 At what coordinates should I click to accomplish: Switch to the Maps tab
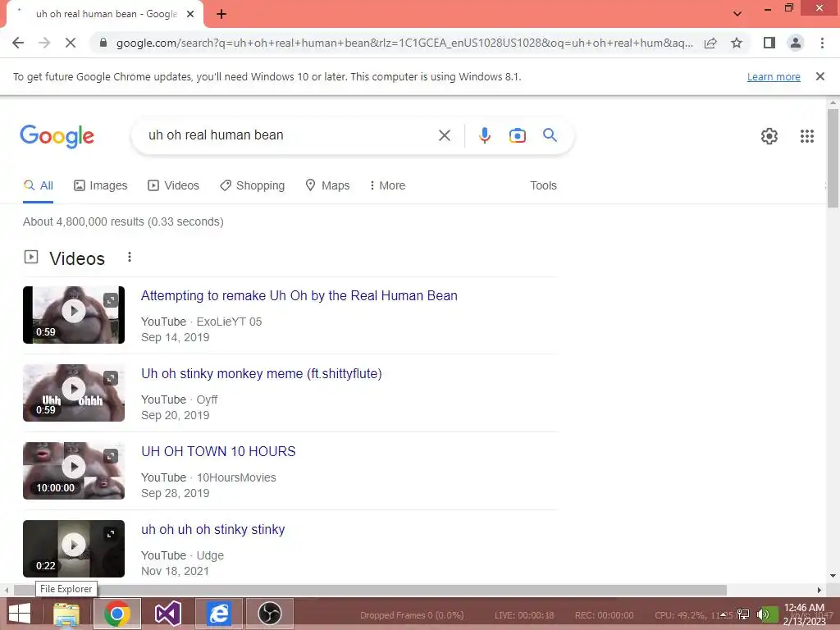[x=327, y=185]
